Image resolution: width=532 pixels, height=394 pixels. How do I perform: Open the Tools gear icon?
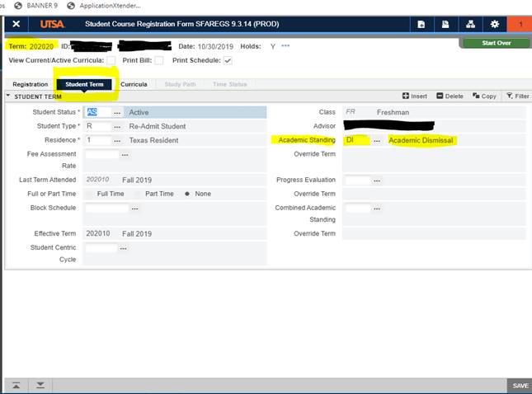pos(495,24)
